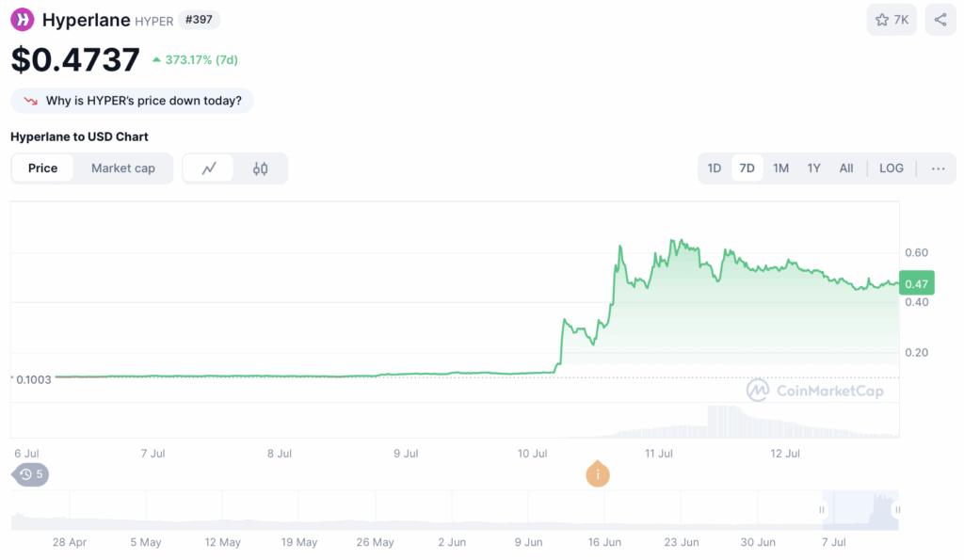Viewport: 964px width, 560px height.
Task: Switch to candlestick chart view
Action: [261, 168]
